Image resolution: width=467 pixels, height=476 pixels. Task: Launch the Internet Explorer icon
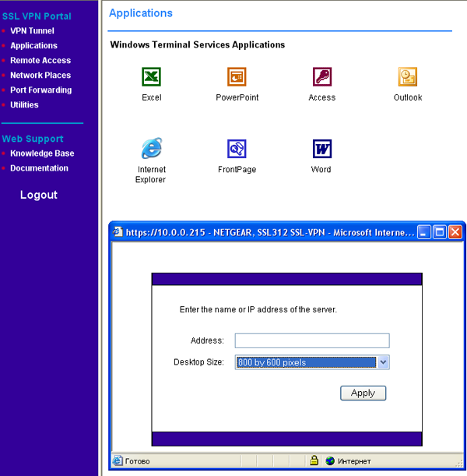tap(151, 149)
